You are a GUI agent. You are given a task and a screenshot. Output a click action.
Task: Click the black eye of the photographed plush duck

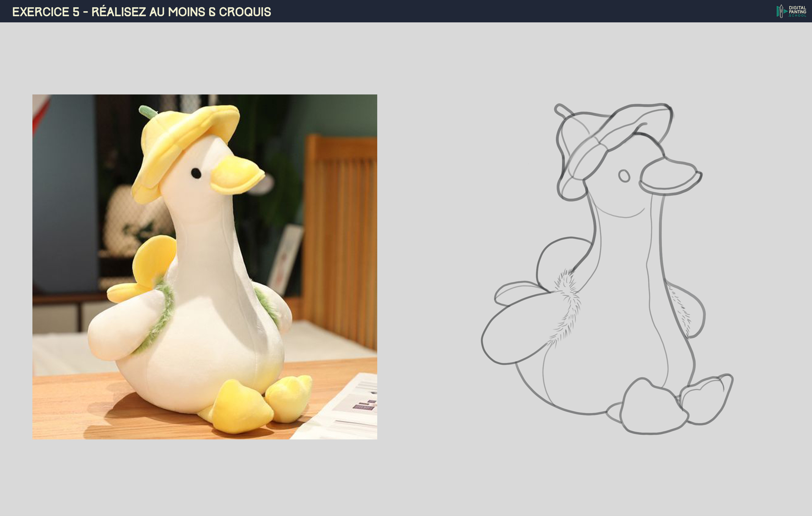tap(196, 173)
